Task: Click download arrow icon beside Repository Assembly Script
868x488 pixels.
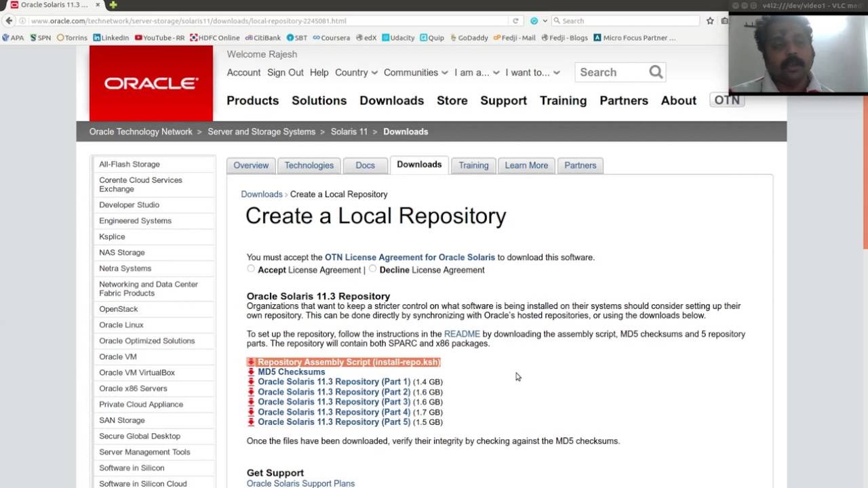Action: point(251,362)
